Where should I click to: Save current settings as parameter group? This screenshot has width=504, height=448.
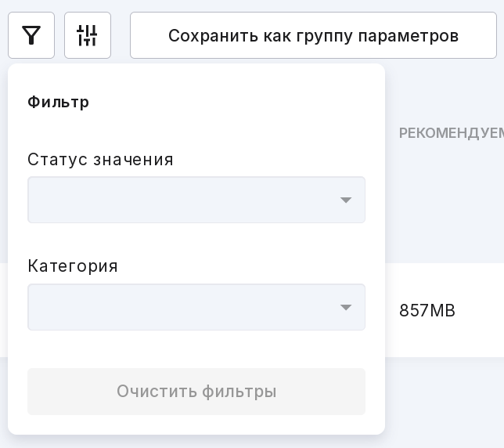[x=313, y=35]
